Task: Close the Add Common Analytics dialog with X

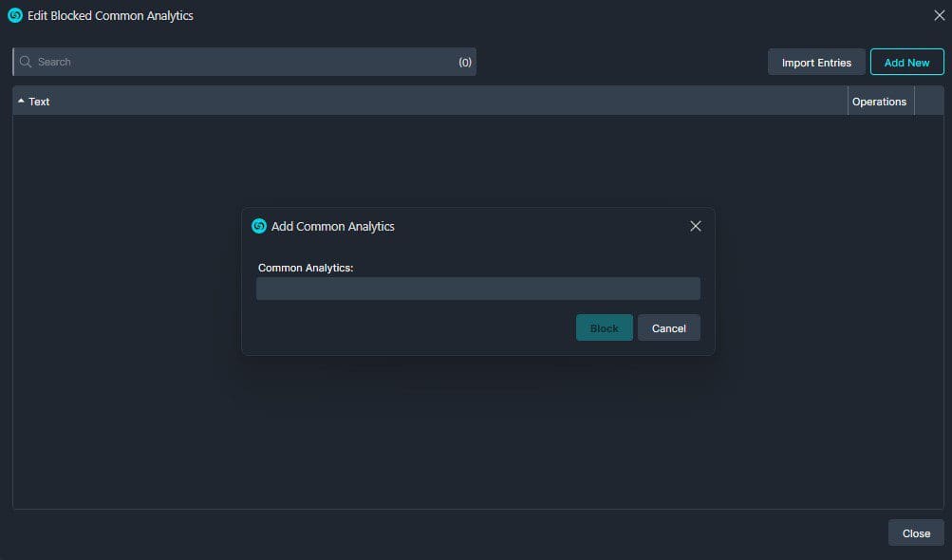Action: coord(695,226)
